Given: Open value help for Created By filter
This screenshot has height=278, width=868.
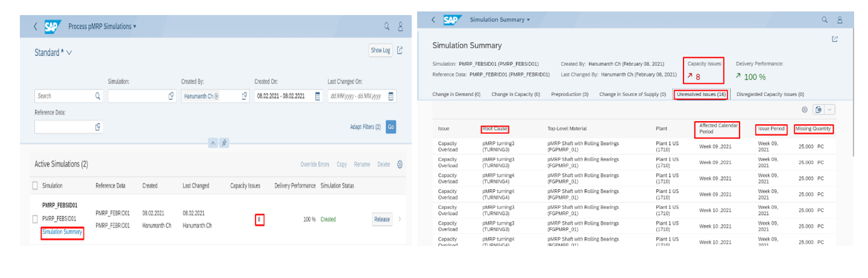Looking at the screenshot, I should click(244, 96).
